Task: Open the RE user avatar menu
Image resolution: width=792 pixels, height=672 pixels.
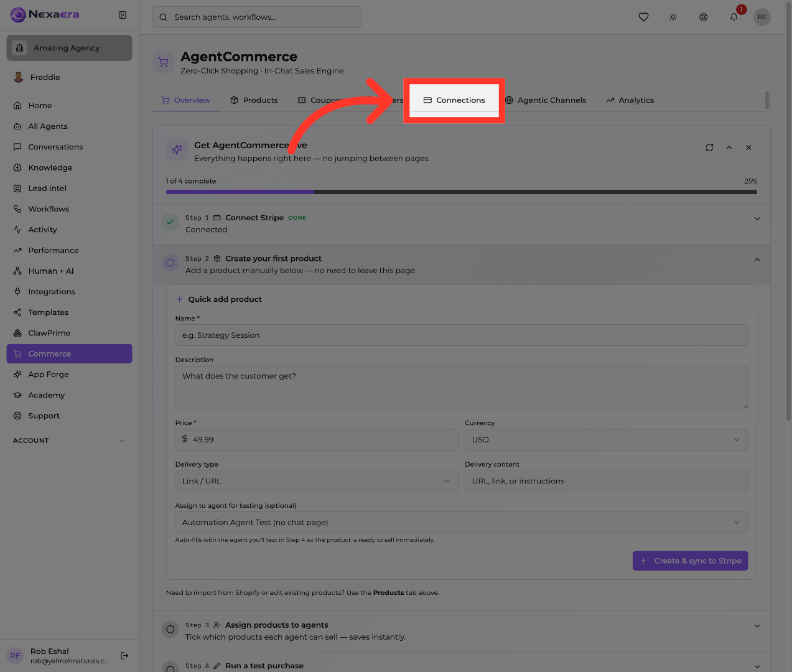Action: pyautogui.click(x=762, y=17)
